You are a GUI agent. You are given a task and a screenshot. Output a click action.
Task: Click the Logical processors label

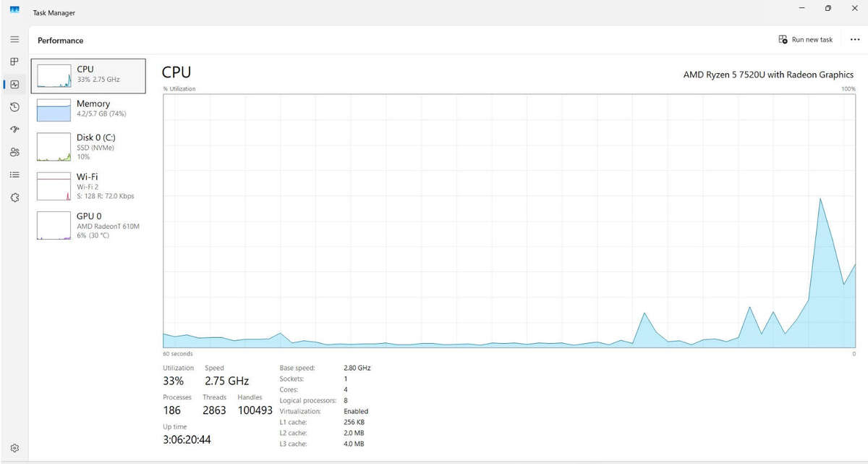coord(308,400)
